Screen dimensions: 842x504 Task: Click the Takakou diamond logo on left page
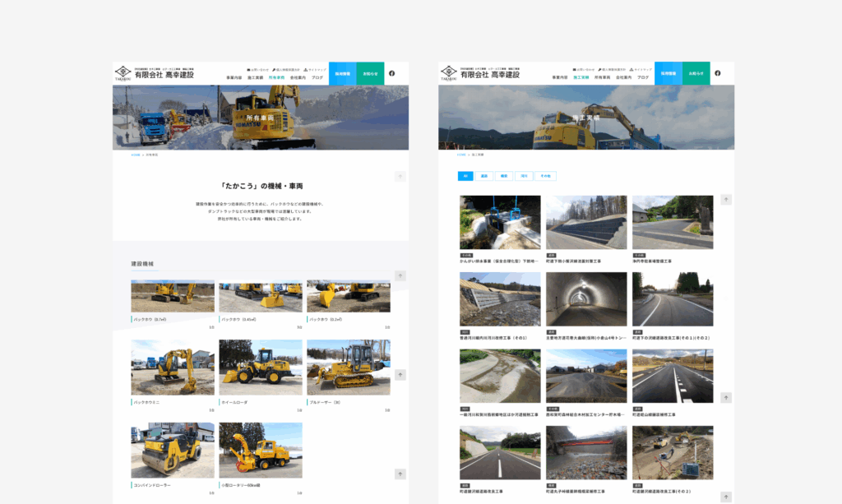(x=122, y=72)
